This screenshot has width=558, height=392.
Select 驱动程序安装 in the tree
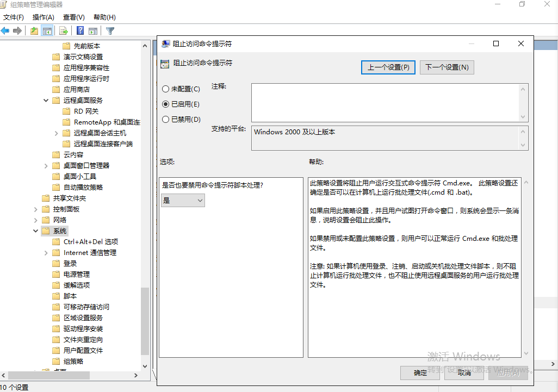[x=83, y=329]
